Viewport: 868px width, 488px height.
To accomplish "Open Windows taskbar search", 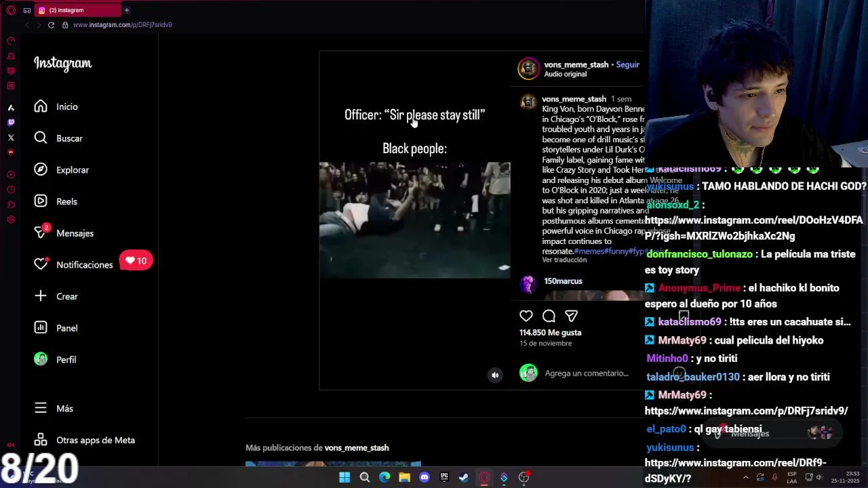I will coord(365,477).
